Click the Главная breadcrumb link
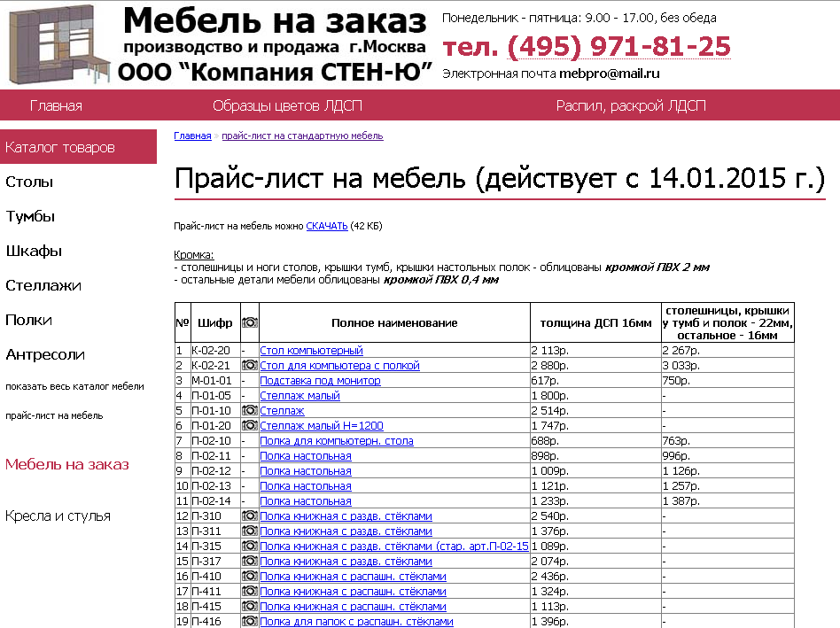 193,136
